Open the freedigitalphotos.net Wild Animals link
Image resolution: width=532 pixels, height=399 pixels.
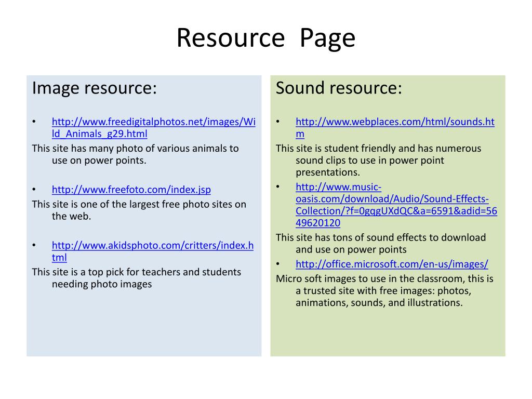coord(153,128)
